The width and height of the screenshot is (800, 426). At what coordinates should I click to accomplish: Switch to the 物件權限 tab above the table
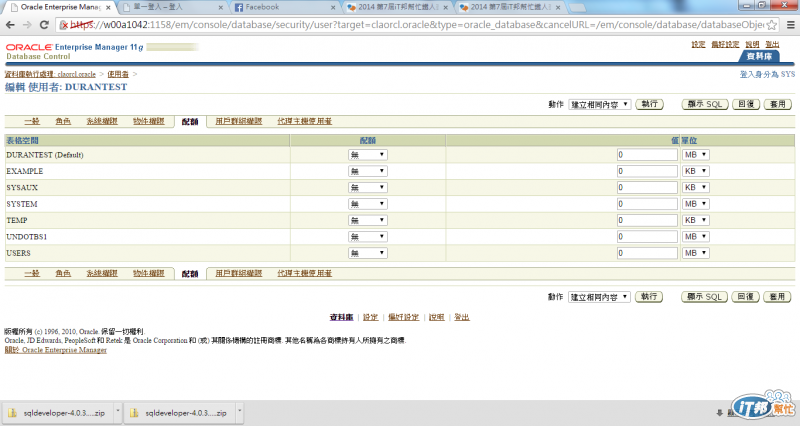148,121
